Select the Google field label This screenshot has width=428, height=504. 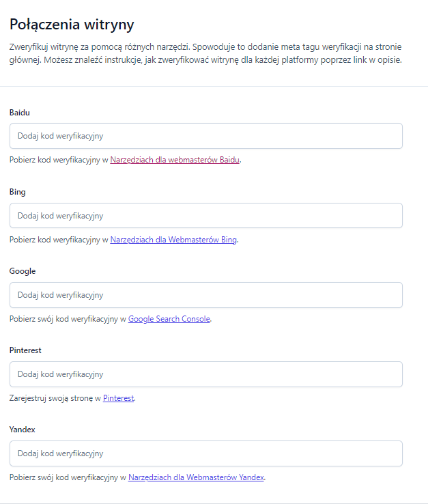click(x=23, y=271)
